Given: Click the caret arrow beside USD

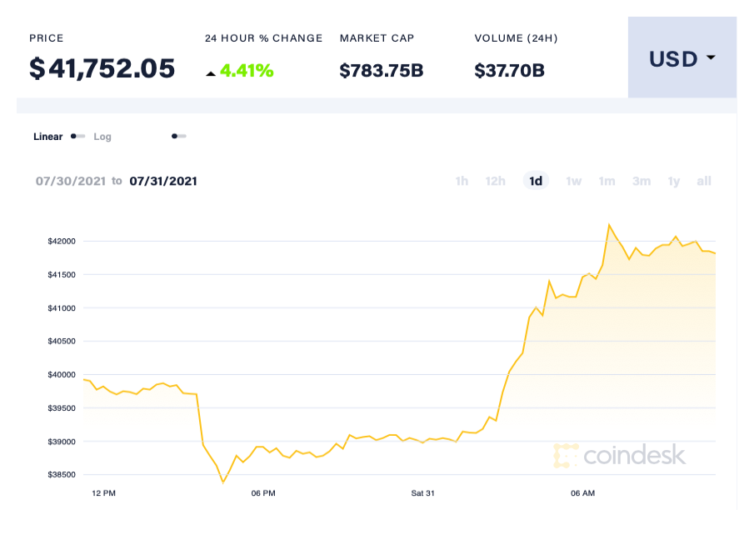Looking at the screenshot, I should tap(711, 58).
